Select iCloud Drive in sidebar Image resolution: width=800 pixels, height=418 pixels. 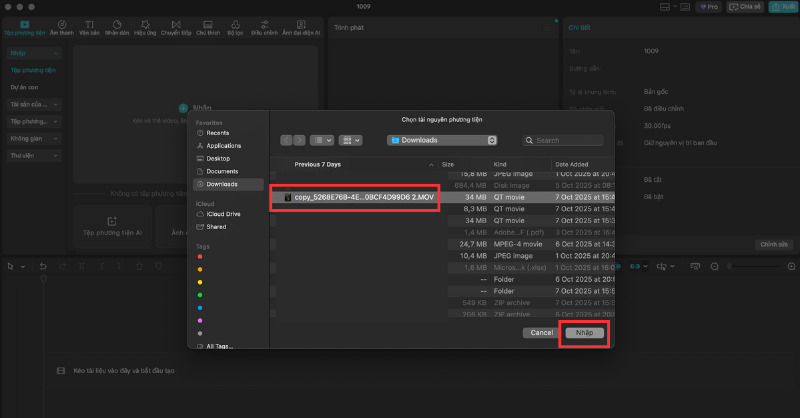222,213
